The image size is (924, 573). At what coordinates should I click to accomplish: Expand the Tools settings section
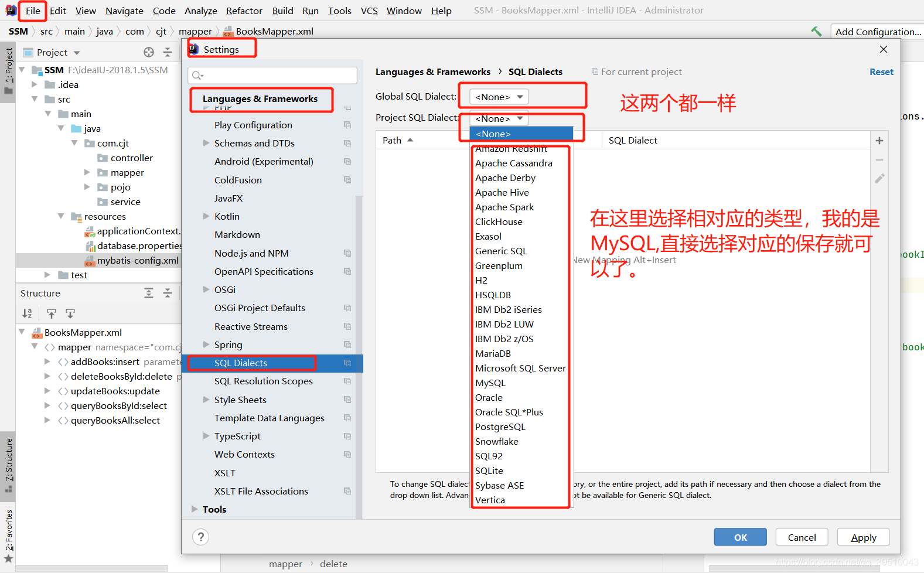coord(195,509)
